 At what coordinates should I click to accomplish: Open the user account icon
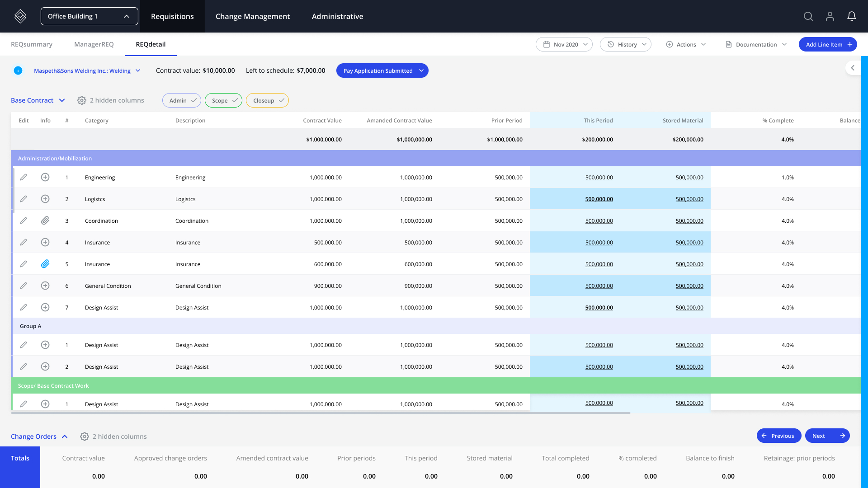point(830,16)
